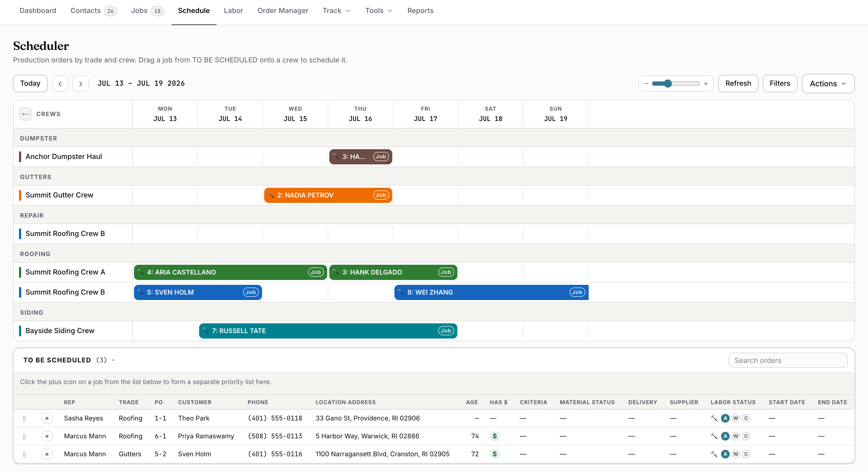This screenshot has height=472, width=868.
Task: Collapse the crews column with back arrow
Action: [x=25, y=114]
